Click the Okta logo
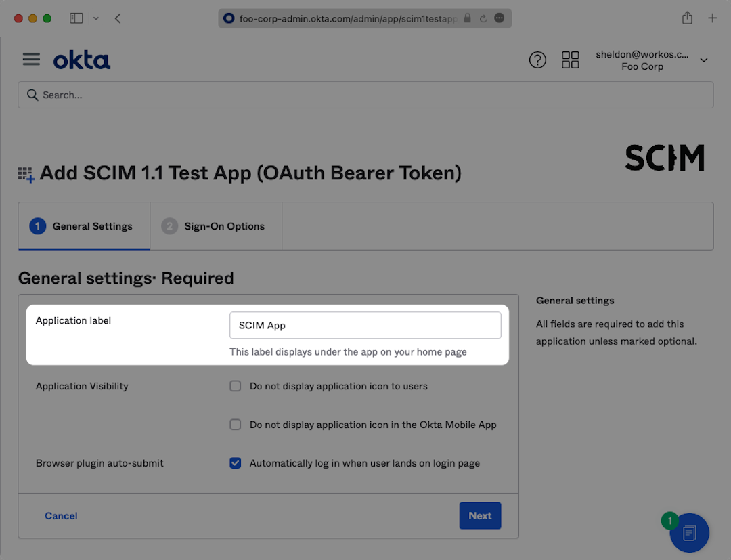 (82, 60)
